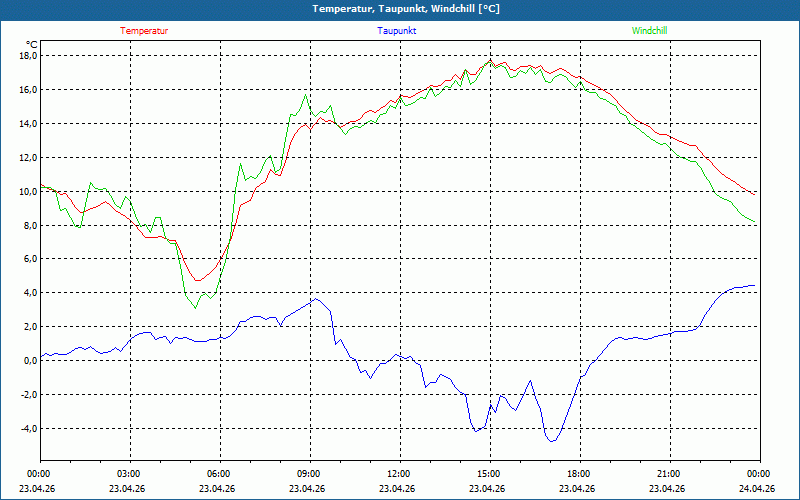
Task: Click the 8,0 y-axis value
Action: pyautogui.click(x=31, y=225)
